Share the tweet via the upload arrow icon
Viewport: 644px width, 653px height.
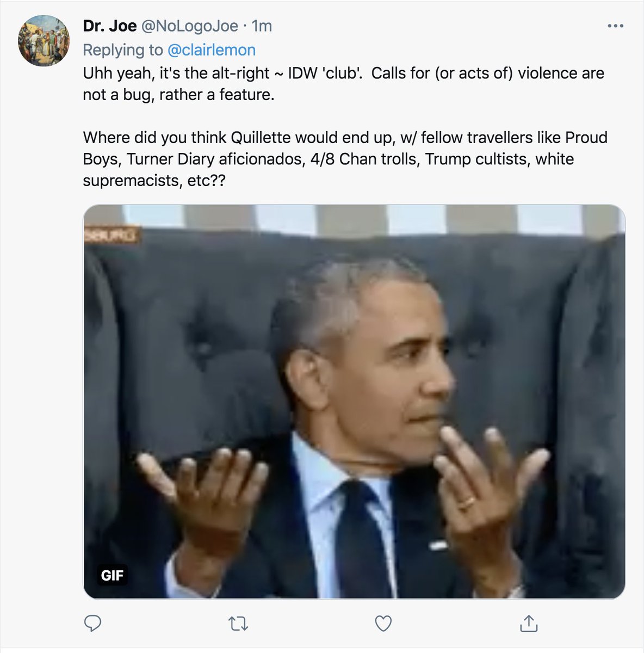[529, 623]
